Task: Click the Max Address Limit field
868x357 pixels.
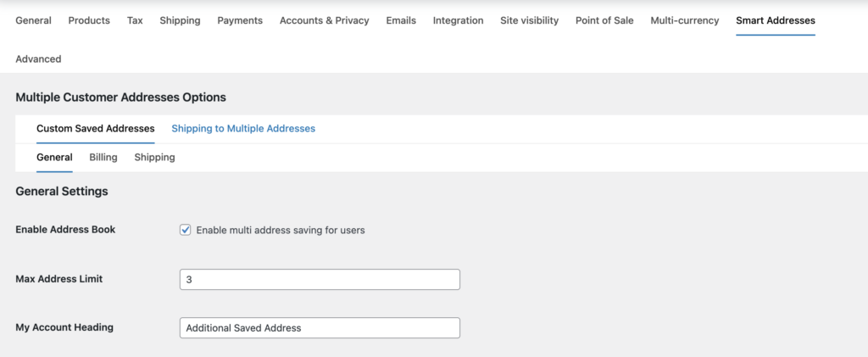Action: pos(320,279)
